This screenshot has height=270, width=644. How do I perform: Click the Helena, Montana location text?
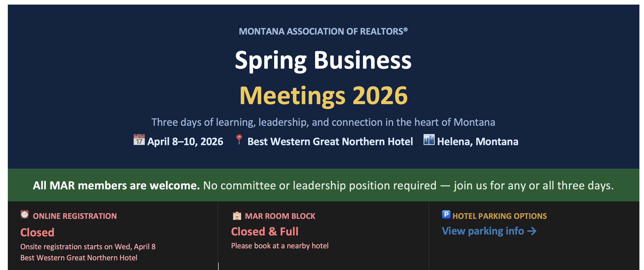pyautogui.click(x=478, y=142)
